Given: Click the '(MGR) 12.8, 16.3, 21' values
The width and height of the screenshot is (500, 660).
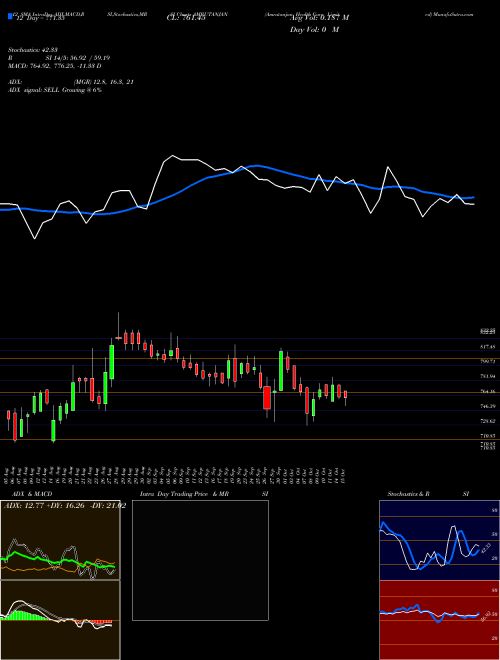Looking at the screenshot, I should [104, 82].
